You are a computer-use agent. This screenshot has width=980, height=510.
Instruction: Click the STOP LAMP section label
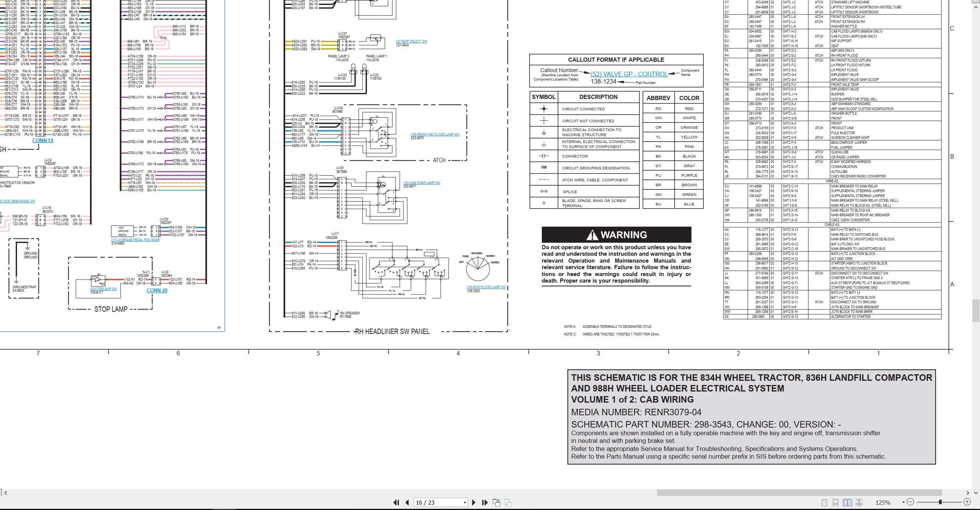[x=111, y=309]
